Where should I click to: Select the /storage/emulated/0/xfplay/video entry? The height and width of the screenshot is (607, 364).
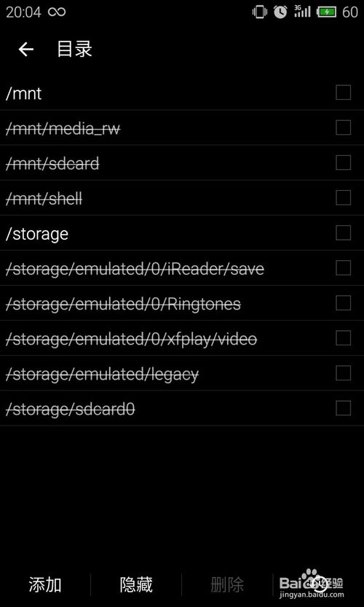pyautogui.click(x=182, y=338)
